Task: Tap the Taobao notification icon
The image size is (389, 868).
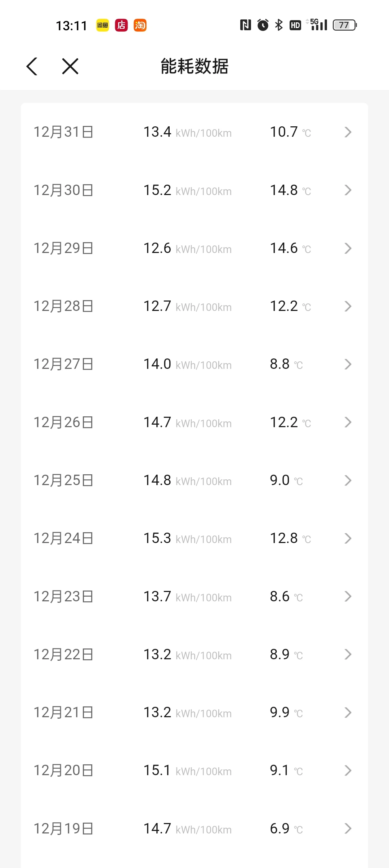Action: tap(140, 25)
